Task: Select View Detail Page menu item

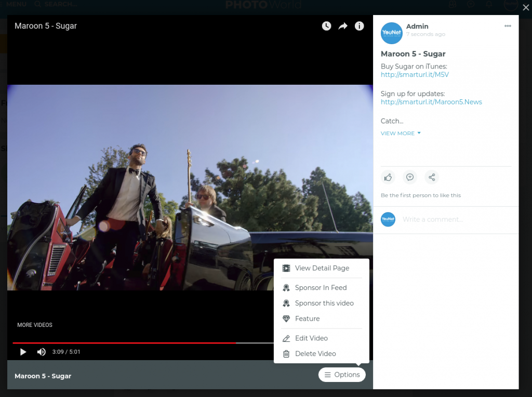Action: (321, 268)
